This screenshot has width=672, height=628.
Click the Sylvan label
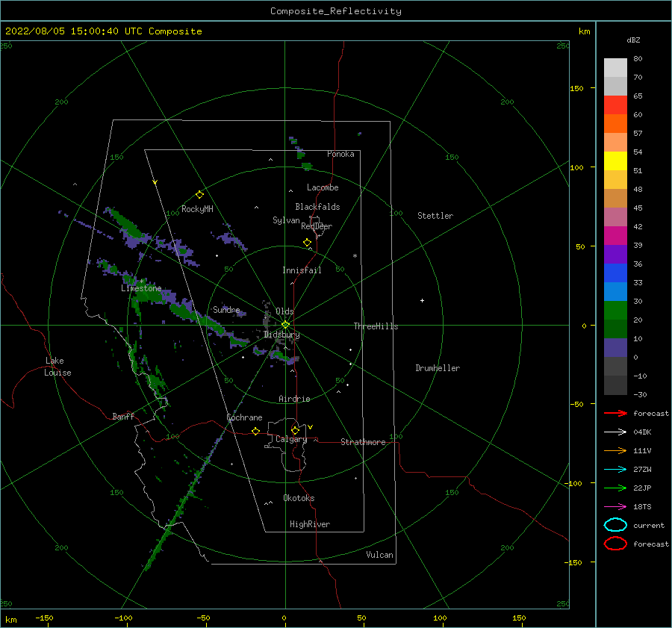[x=286, y=220]
